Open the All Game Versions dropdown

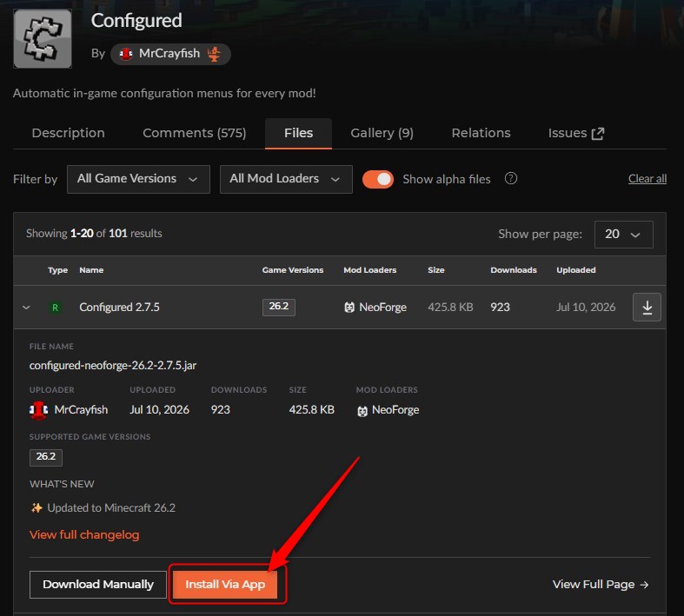pyautogui.click(x=138, y=179)
